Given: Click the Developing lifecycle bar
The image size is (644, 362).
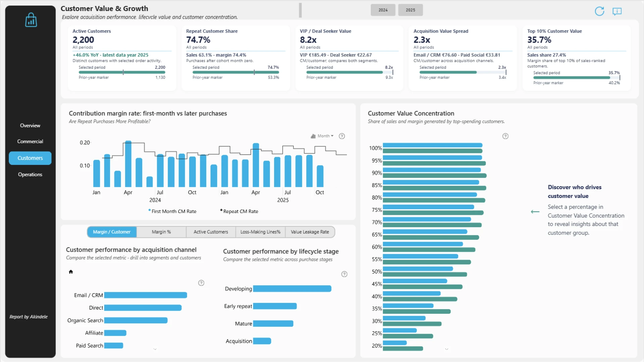Looking at the screenshot, I should point(292,289).
